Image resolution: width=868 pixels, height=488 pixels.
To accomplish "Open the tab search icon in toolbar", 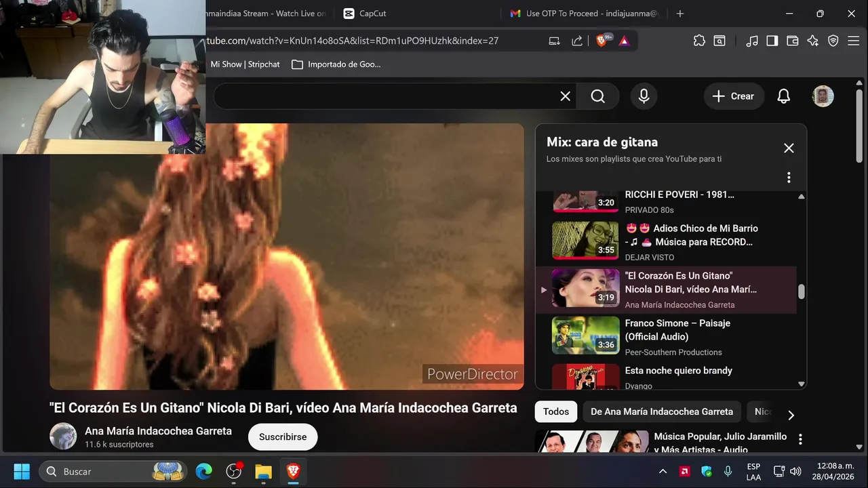I will (719, 41).
